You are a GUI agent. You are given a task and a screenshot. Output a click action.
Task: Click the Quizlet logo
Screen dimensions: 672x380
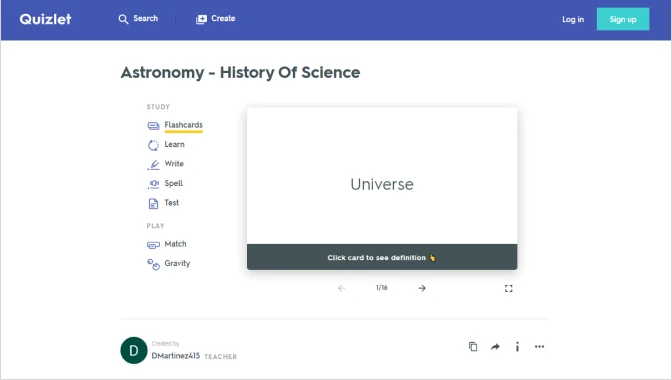tap(45, 19)
